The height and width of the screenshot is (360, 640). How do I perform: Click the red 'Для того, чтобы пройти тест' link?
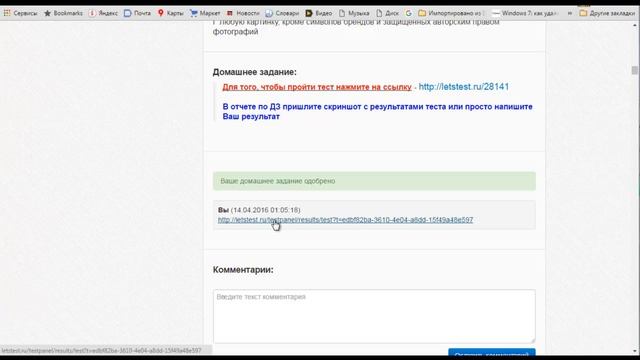(317, 87)
